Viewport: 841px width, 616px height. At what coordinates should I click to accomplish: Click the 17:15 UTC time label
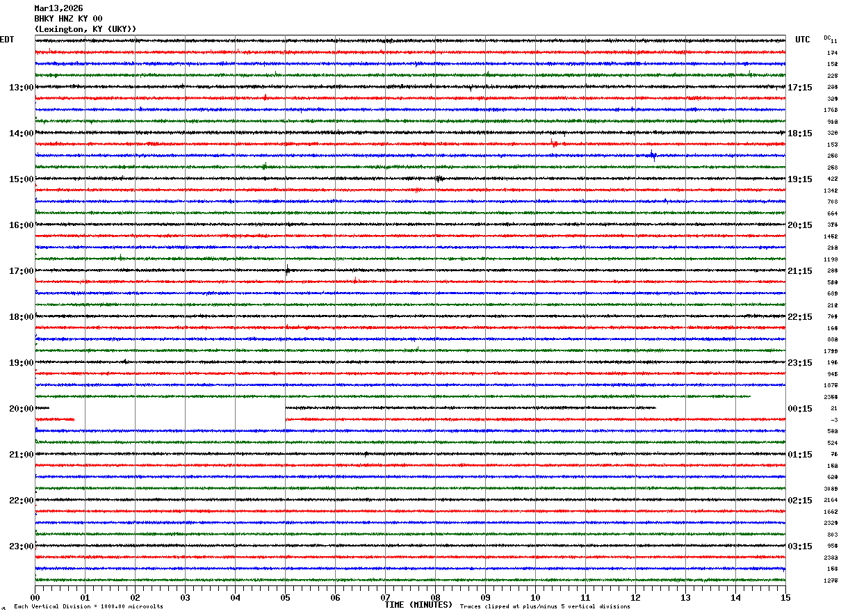click(x=800, y=88)
